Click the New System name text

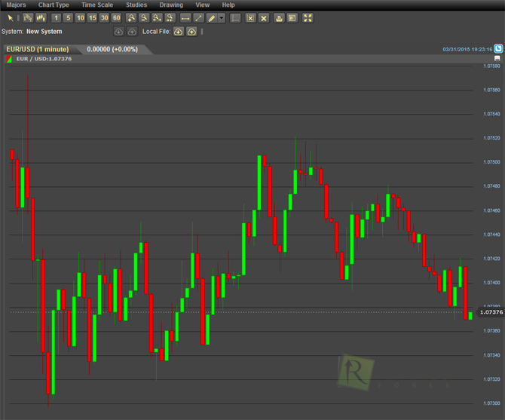click(44, 32)
